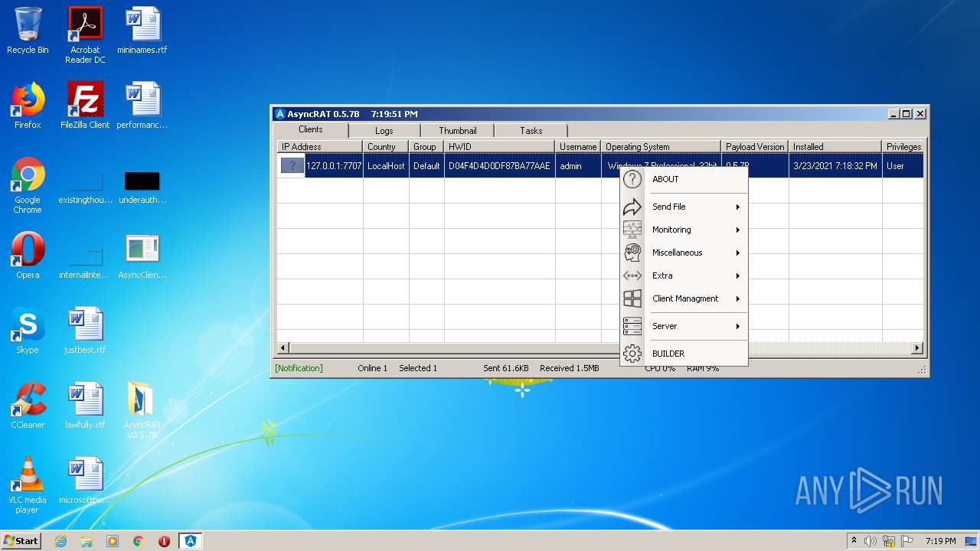Select the mininames.rtf desktop file
The height and width of the screenshot is (551, 980).
(142, 31)
